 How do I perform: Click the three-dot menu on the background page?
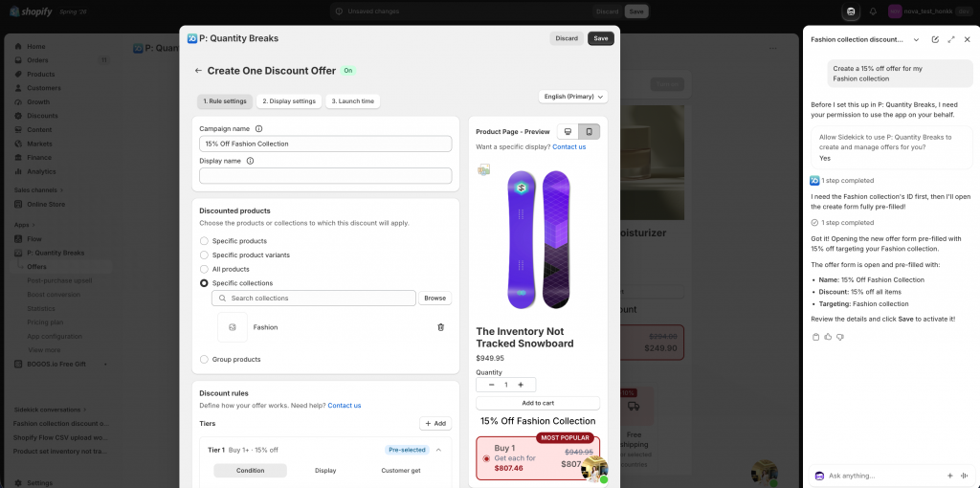tap(773, 48)
